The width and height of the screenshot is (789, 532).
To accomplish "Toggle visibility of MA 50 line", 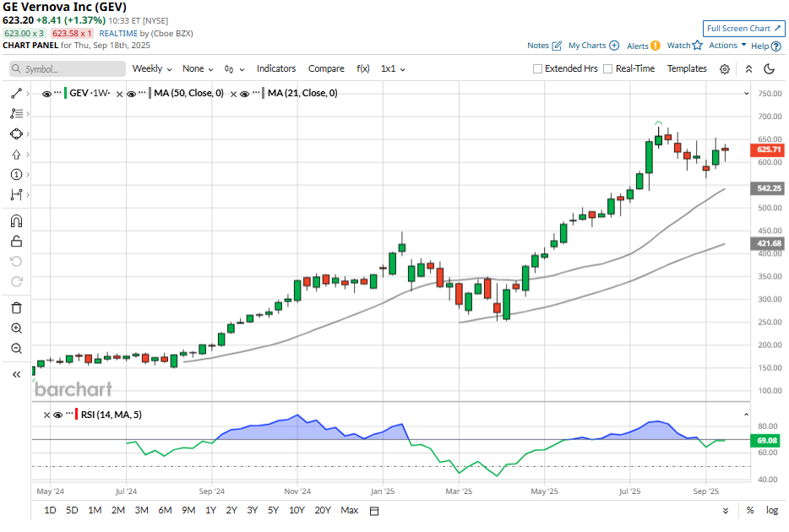I will pos(131,94).
